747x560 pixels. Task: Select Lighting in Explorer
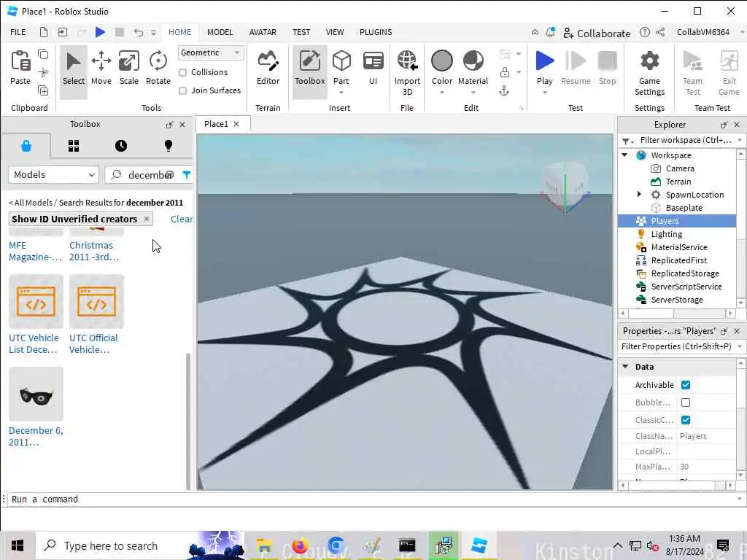[666, 234]
